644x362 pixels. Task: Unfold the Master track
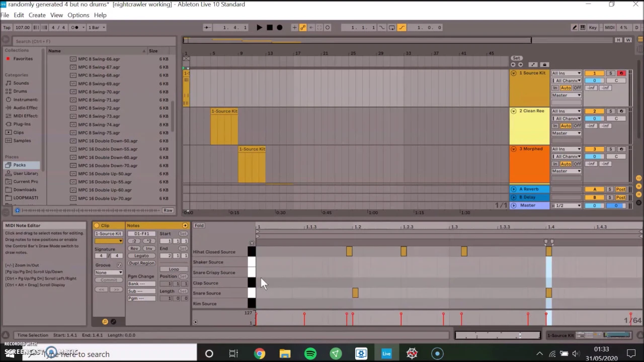point(514,205)
